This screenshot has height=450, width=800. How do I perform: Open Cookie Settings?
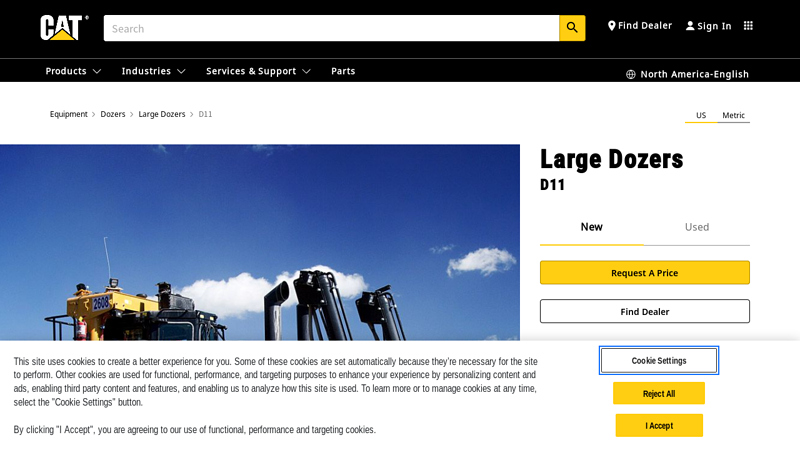tap(658, 360)
